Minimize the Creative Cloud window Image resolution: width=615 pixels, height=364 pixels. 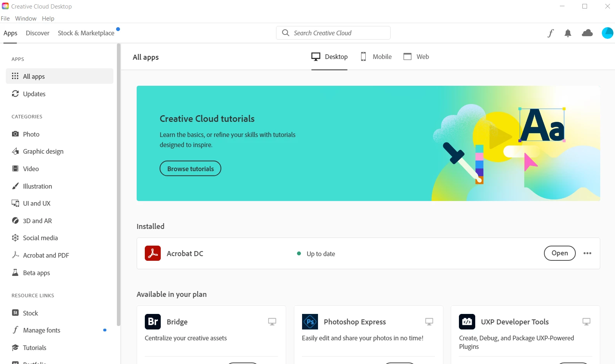[562, 6]
